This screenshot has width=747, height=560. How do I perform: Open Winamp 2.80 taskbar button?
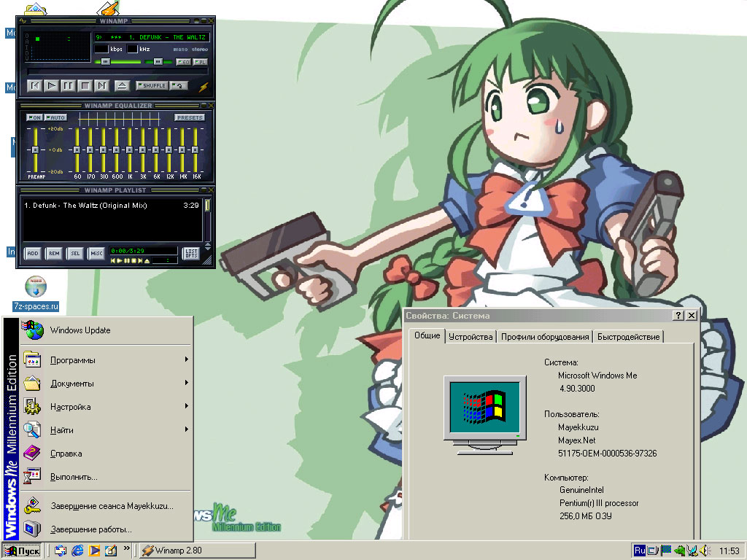(198, 551)
